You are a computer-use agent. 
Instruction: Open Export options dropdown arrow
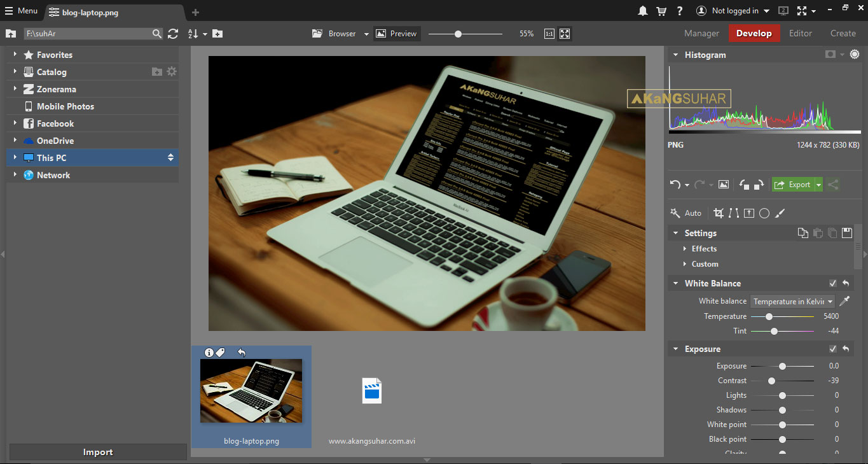point(819,185)
